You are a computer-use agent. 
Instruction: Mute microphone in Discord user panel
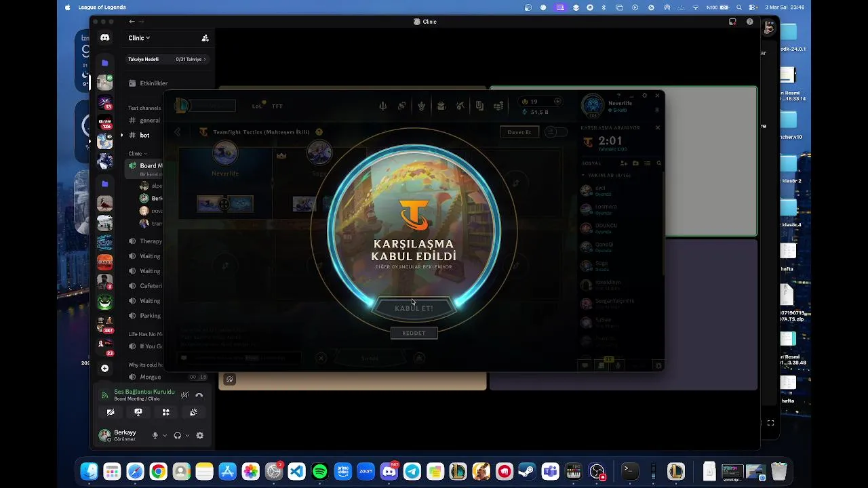(x=155, y=436)
